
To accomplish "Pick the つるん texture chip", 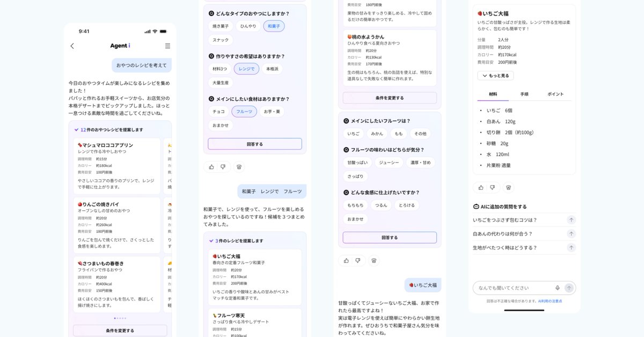I will pyautogui.click(x=381, y=206).
